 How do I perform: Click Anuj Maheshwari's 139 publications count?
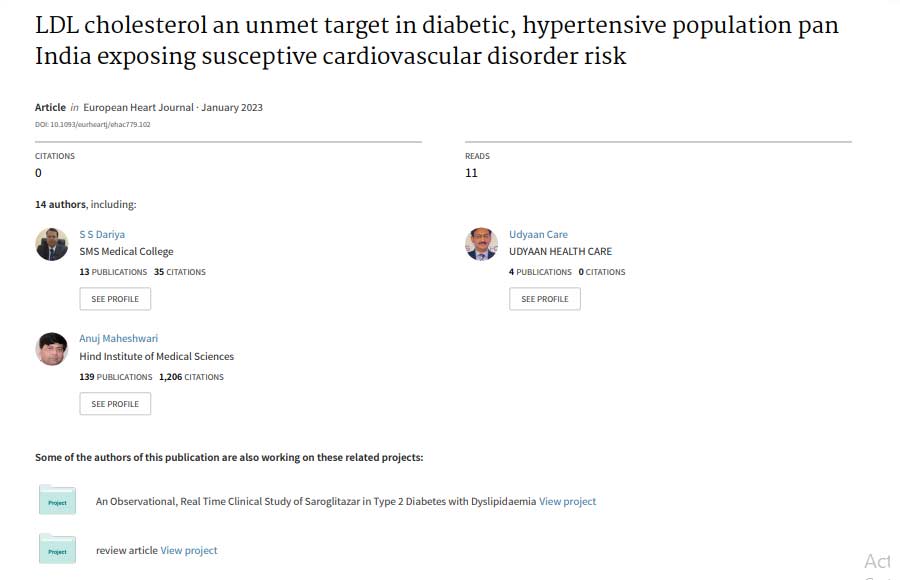(x=116, y=377)
